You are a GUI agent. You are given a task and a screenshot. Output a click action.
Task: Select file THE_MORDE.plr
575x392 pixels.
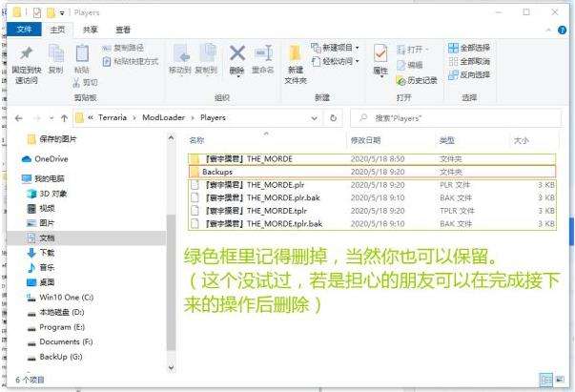(372, 185)
